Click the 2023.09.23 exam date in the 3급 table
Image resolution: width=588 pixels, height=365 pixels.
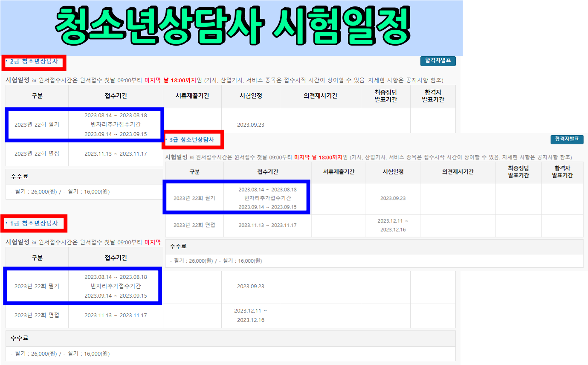coord(393,198)
